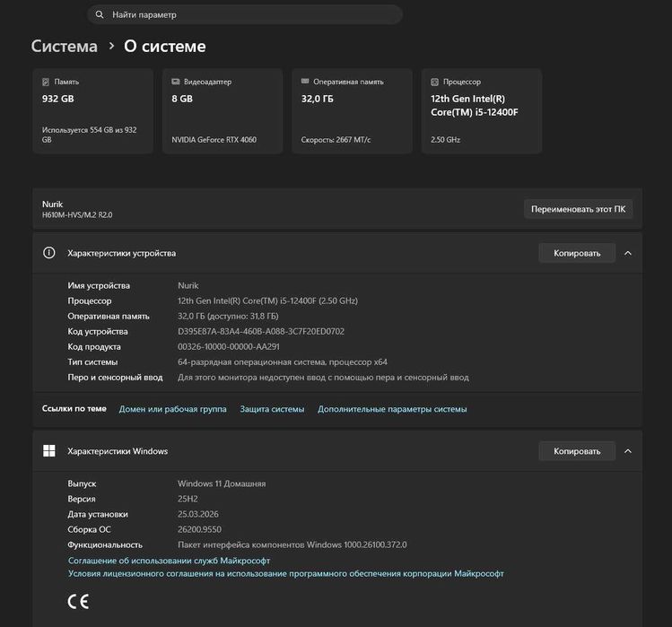Click Пакет интерфейса компонентов Windows 1000.26100.372.0

tap(292, 544)
